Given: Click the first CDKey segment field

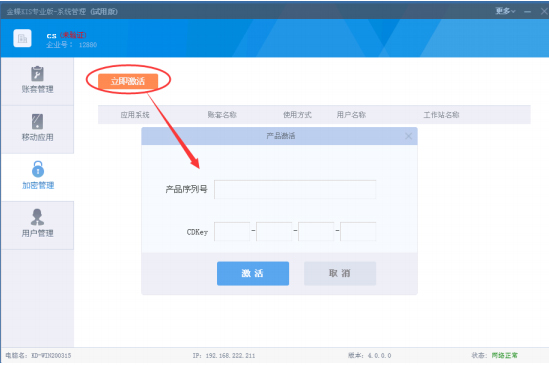Looking at the screenshot, I should pos(232,231).
